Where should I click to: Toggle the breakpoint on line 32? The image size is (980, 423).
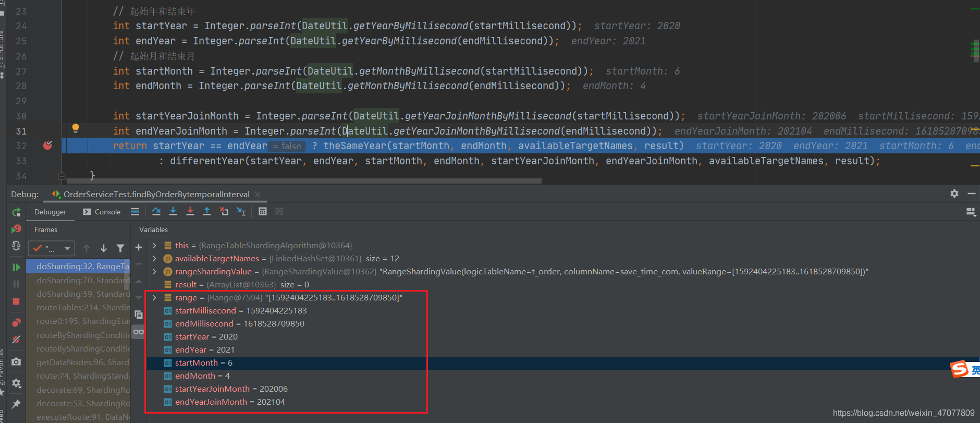[x=47, y=146]
